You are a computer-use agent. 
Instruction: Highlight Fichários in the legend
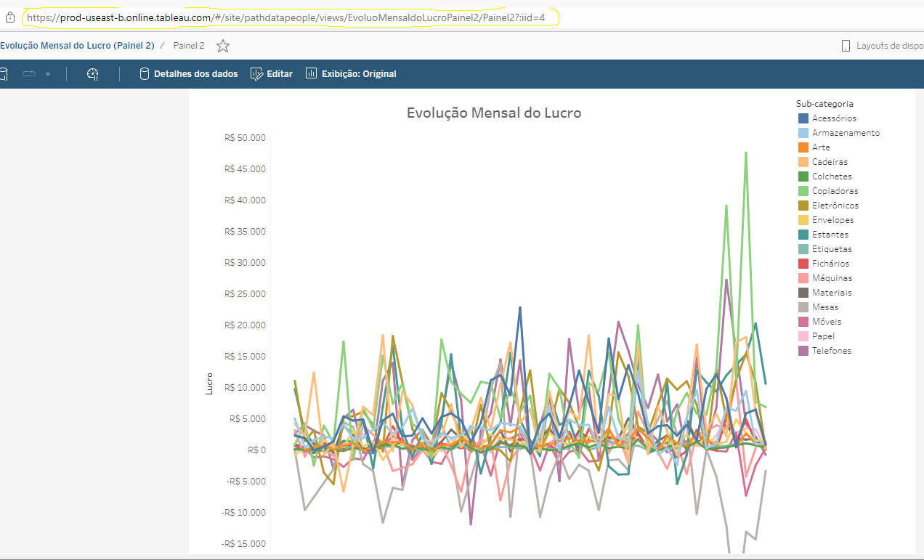click(830, 263)
